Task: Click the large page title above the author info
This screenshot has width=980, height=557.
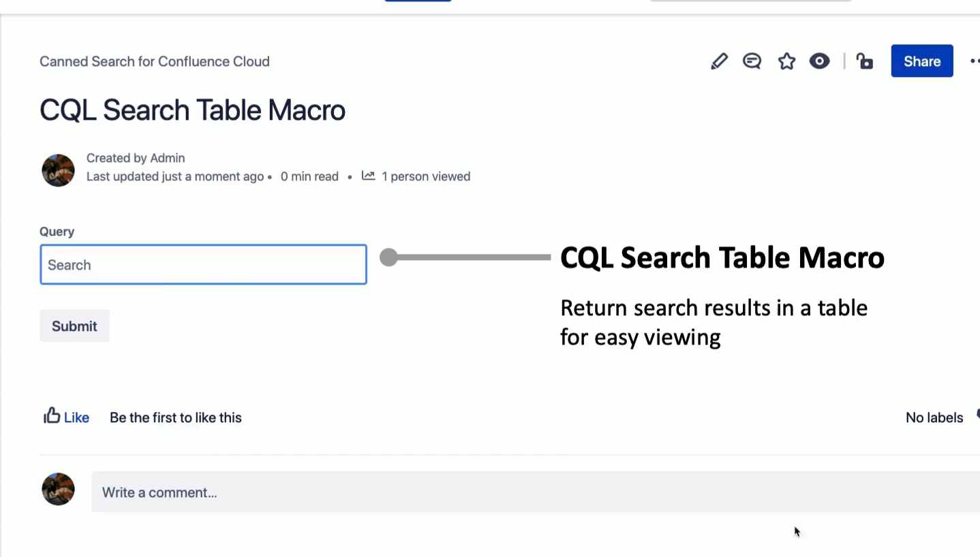Action: point(192,110)
